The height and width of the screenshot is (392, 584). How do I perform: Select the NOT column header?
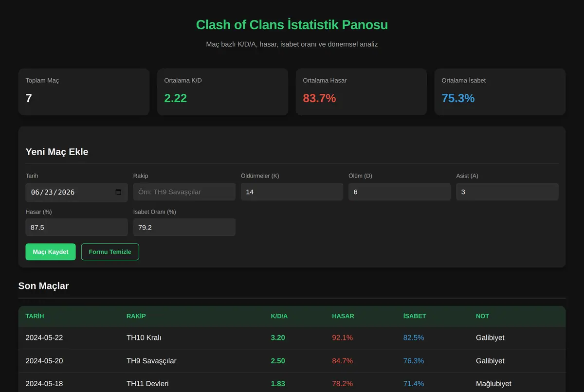(x=482, y=316)
